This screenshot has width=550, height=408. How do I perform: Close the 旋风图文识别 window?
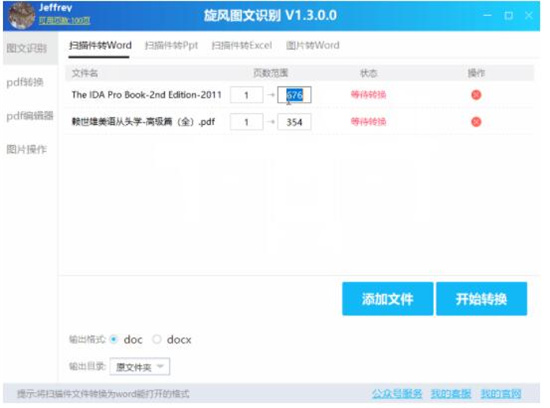529,15
